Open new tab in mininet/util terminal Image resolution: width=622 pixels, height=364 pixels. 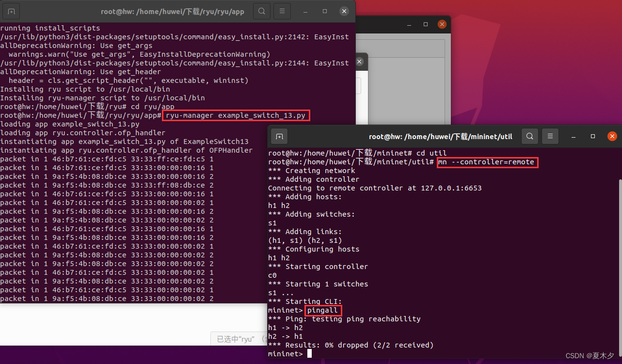click(x=279, y=136)
